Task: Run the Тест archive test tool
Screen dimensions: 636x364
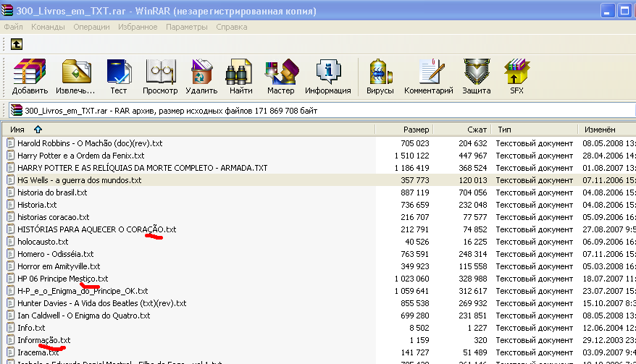Action: 118,77
